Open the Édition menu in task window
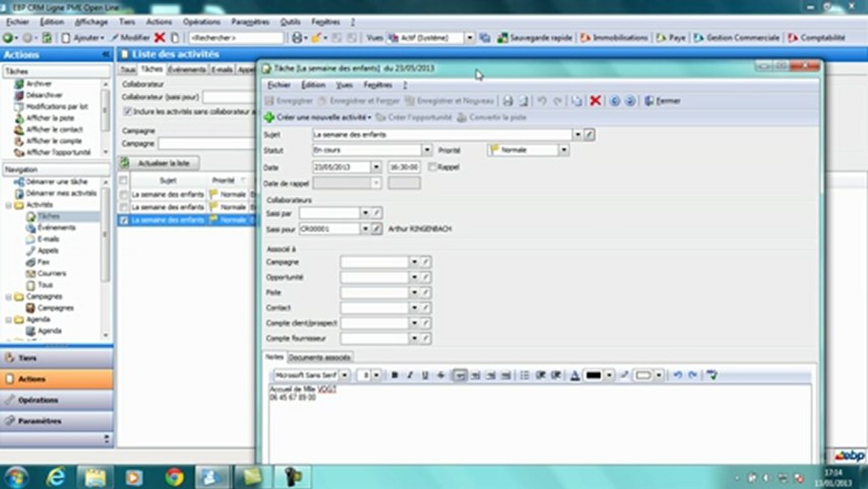This screenshot has width=868, height=489. tap(313, 85)
